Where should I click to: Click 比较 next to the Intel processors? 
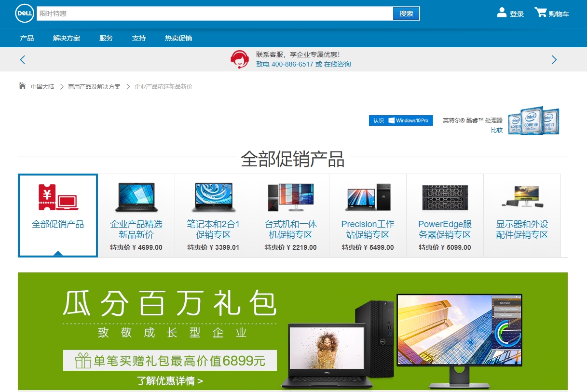pos(496,130)
